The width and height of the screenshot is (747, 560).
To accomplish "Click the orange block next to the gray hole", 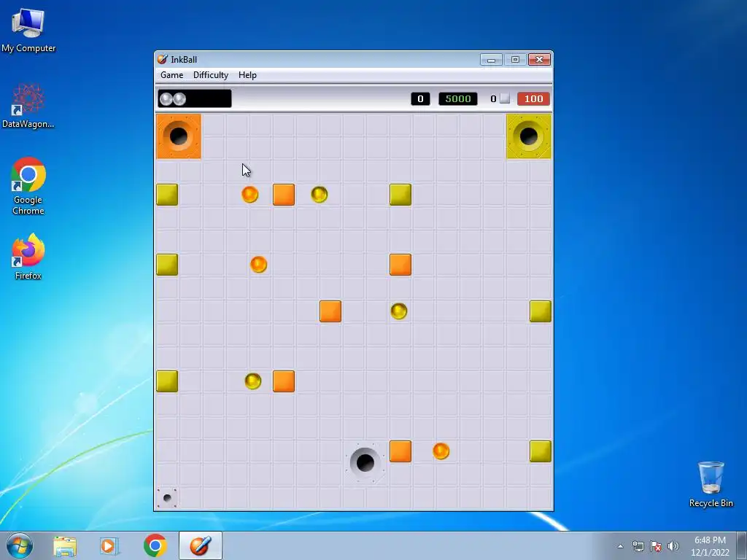I will tap(400, 451).
